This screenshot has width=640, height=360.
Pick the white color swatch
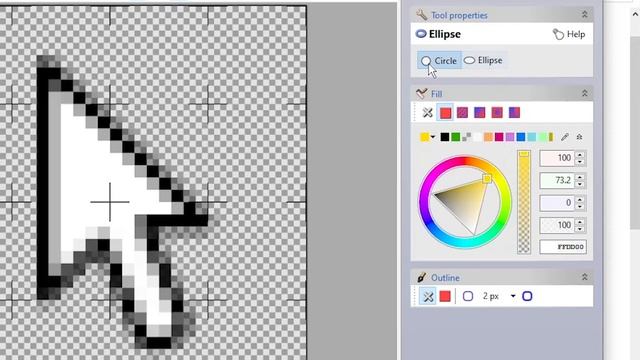477,137
